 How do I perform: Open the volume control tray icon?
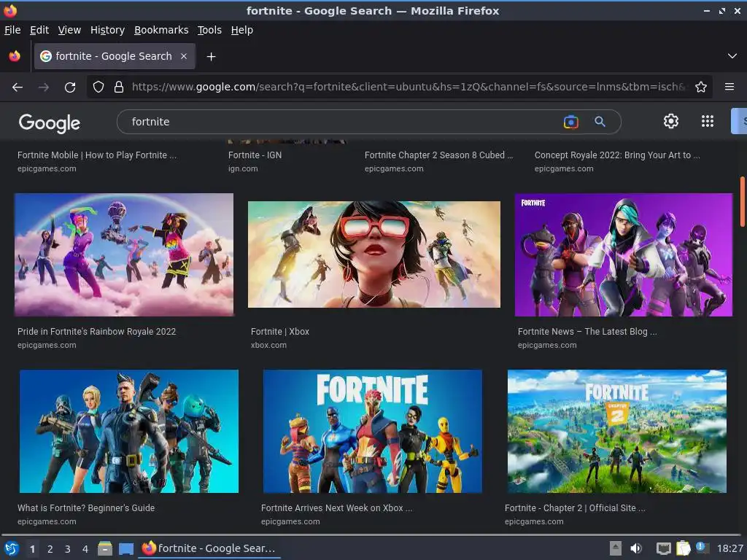pyautogui.click(x=636, y=548)
